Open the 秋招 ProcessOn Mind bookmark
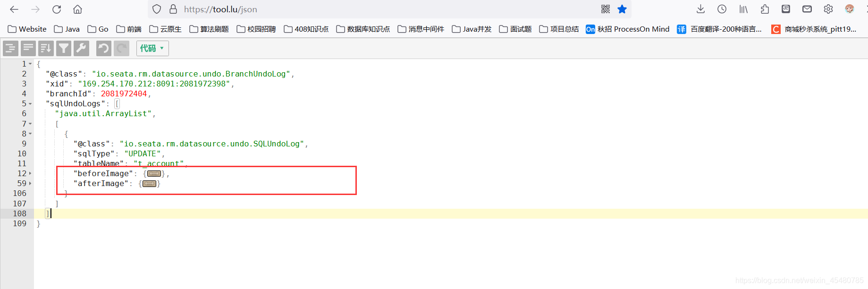868x289 pixels. [628, 29]
